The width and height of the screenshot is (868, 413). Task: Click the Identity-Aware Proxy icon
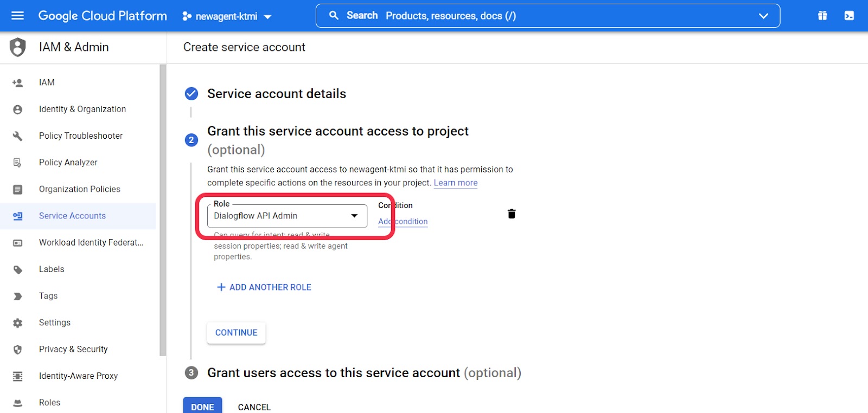point(17,376)
